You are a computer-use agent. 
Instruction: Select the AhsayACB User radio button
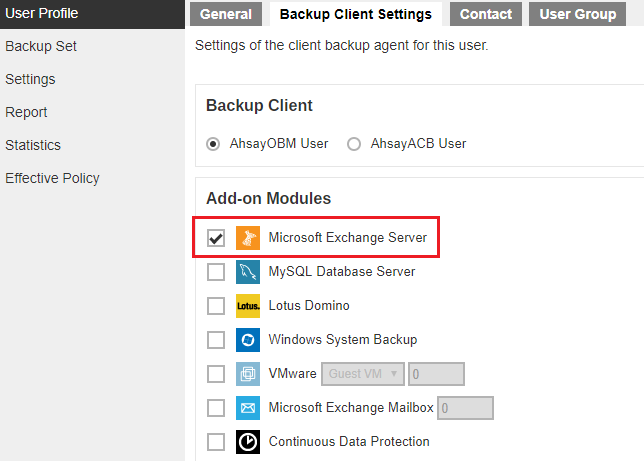(x=354, y=144)
